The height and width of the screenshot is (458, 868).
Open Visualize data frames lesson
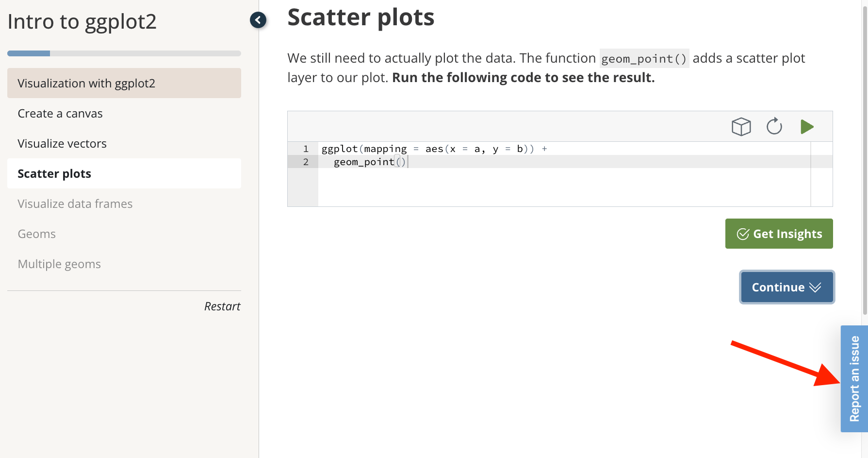[x=75, y=204]
